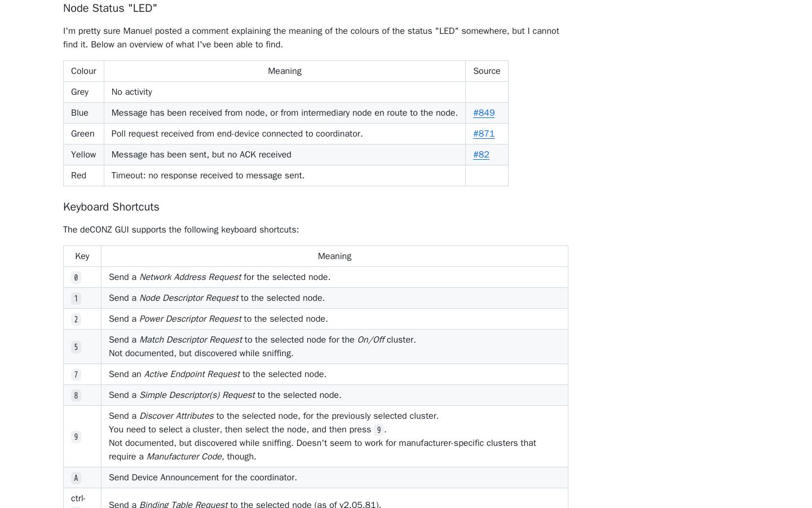Click the 5 key badge
The height and width of the screenshot is (508, 812).
(76, 347)
